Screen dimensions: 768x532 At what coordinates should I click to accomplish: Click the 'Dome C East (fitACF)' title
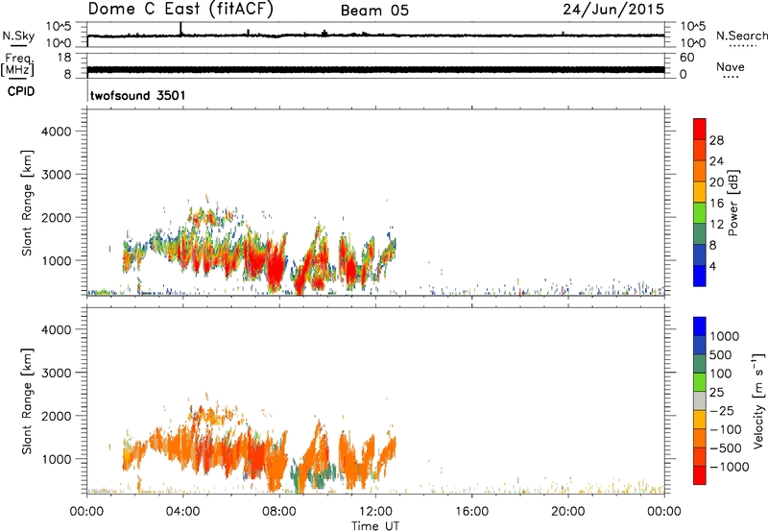click(x=180, y=10)
